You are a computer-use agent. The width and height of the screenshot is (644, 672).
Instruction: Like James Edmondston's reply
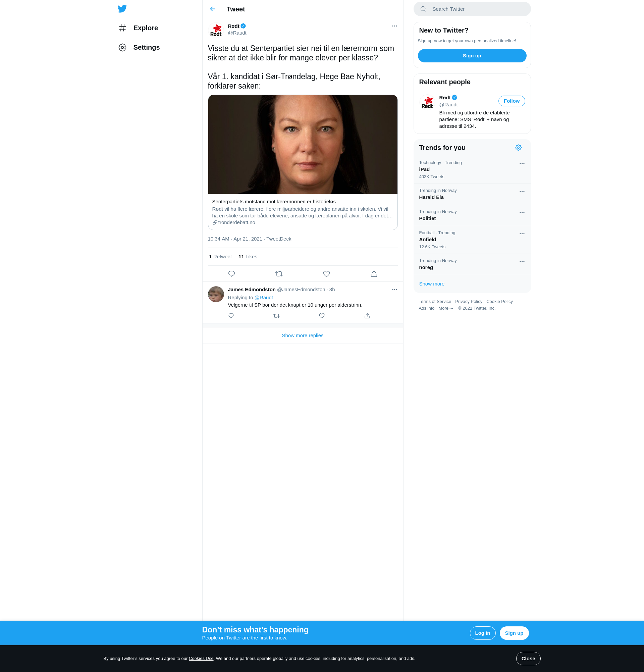pos(322,316)
